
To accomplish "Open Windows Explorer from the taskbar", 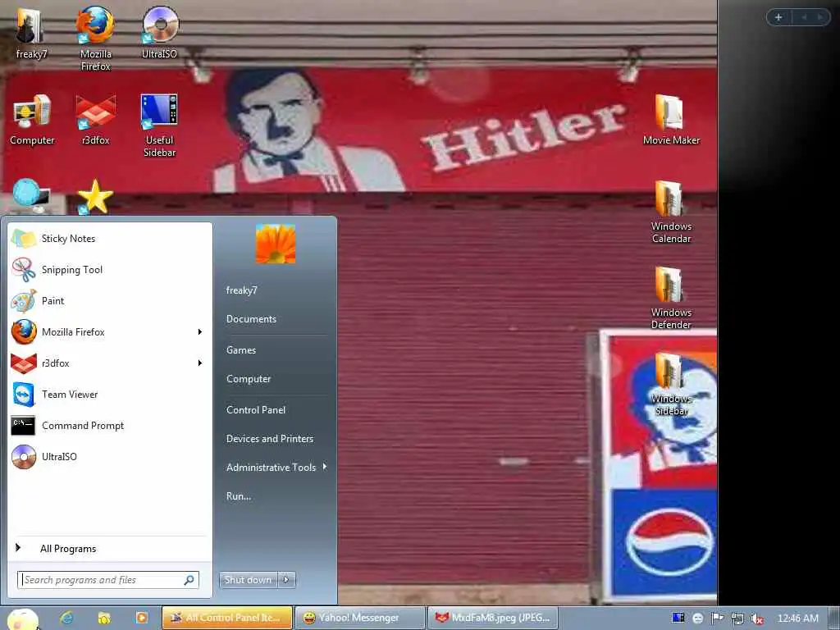I will point(104,619).
